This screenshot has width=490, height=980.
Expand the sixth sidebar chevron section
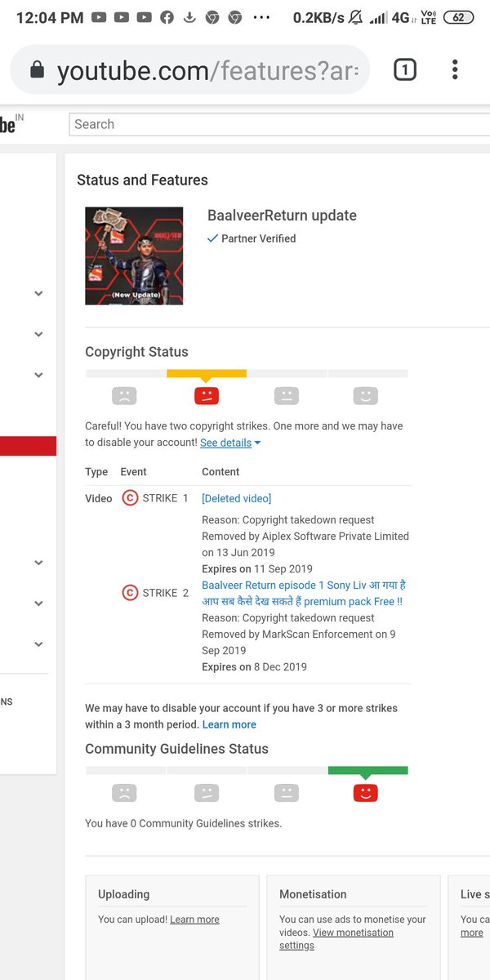[x=38, y=644]
